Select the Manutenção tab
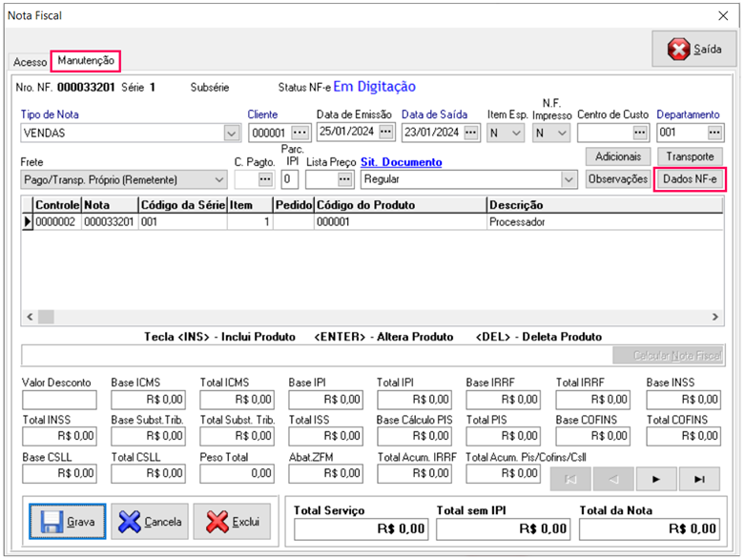 pyautogui.click(x=86, y=60)
